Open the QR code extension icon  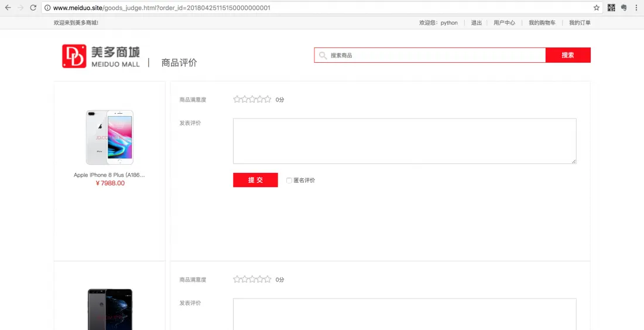point(611,8)
